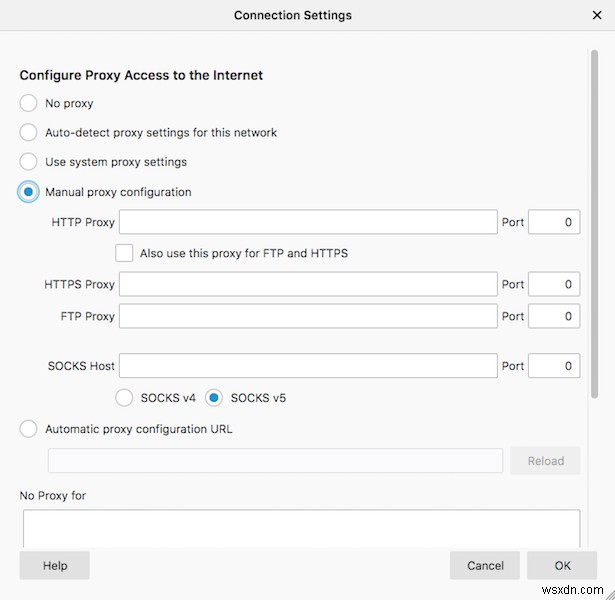Select Manual proxy configuration radio button
Screen dimensions: 615x600
point(28,192)
